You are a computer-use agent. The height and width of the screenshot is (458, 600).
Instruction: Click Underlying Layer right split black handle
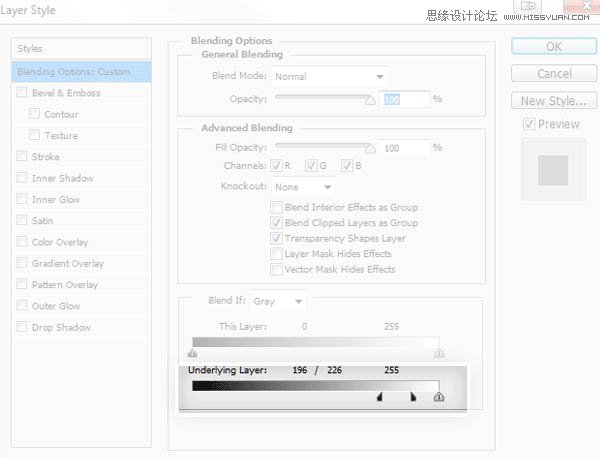[x=413, y=397]
